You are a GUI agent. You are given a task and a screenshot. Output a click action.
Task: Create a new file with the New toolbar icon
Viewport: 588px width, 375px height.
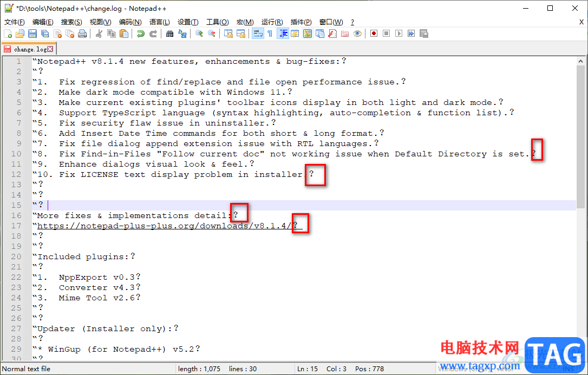tap(8, 34)
